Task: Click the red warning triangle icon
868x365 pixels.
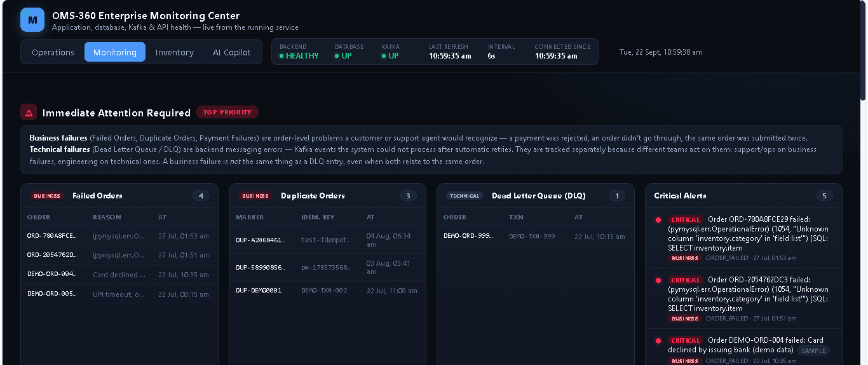Action: coord(29,112)
